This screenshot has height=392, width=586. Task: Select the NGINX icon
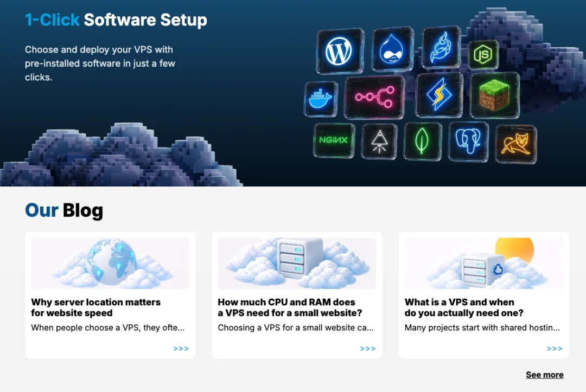(333, 140)
